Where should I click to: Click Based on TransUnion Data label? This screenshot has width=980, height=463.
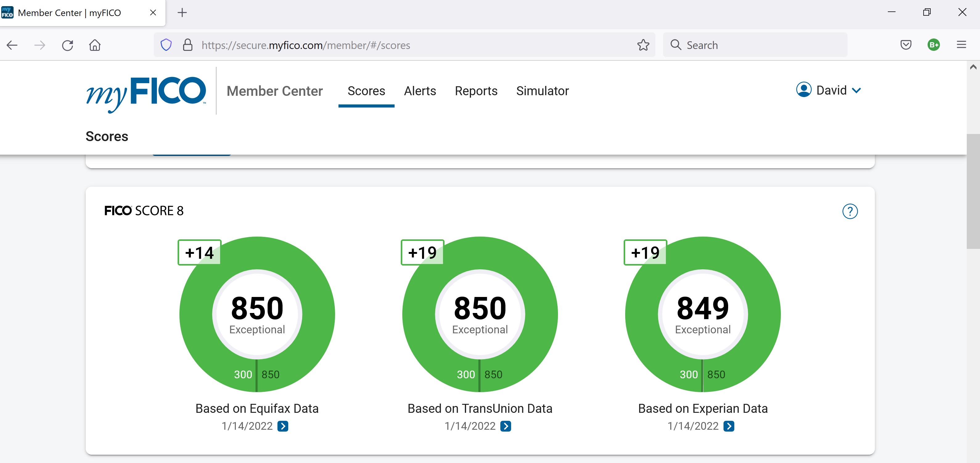tap(480, 409)
